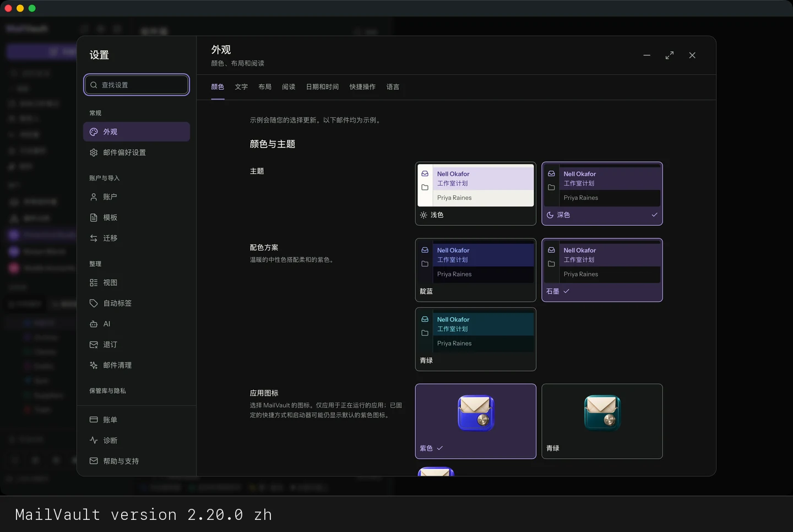Choose the 石墨 color scheme
Viewport: 793px width, 532px height.
[x=602, y=270]
